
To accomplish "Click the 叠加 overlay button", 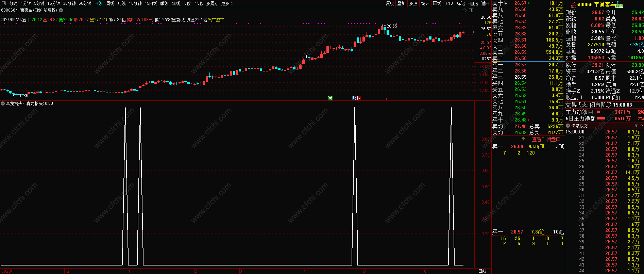I will click(x=402, y=3).
